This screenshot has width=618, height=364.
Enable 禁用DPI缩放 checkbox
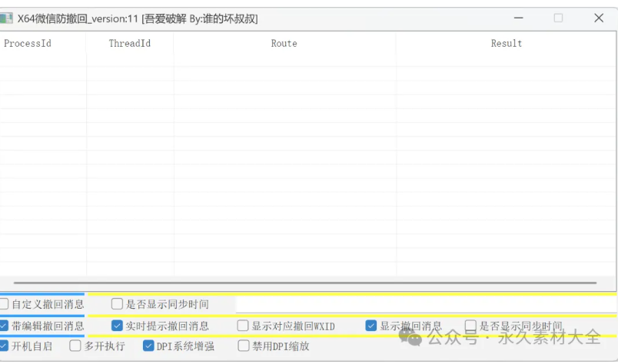point(244,346)
